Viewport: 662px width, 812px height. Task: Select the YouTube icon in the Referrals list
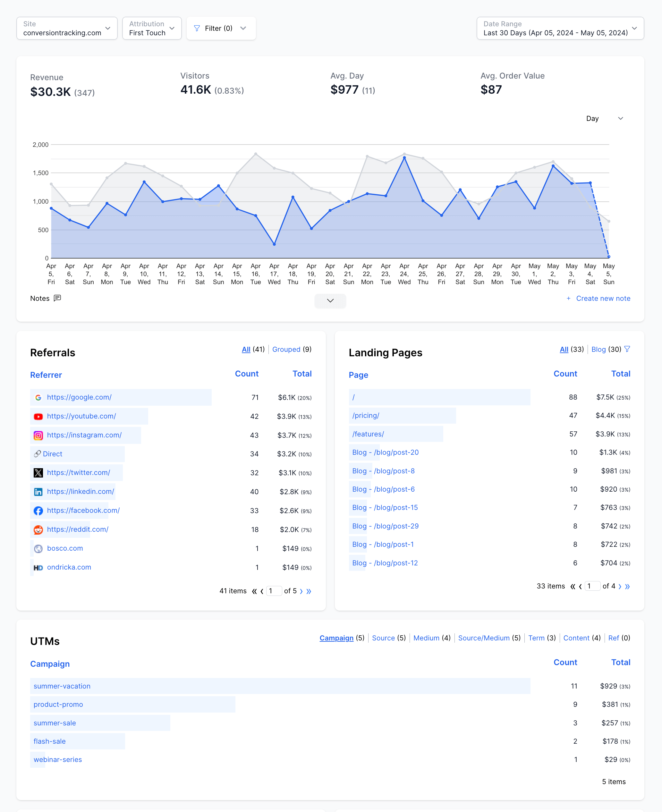coord(38,416)
